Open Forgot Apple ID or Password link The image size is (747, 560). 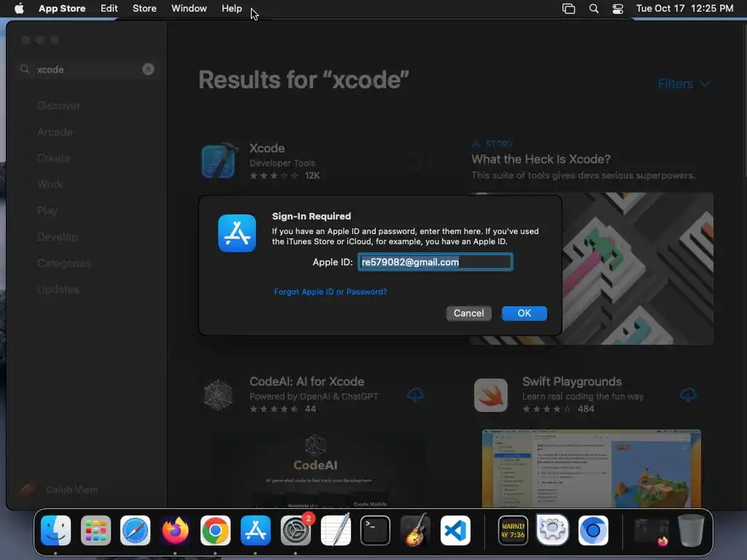click(330, 292)
